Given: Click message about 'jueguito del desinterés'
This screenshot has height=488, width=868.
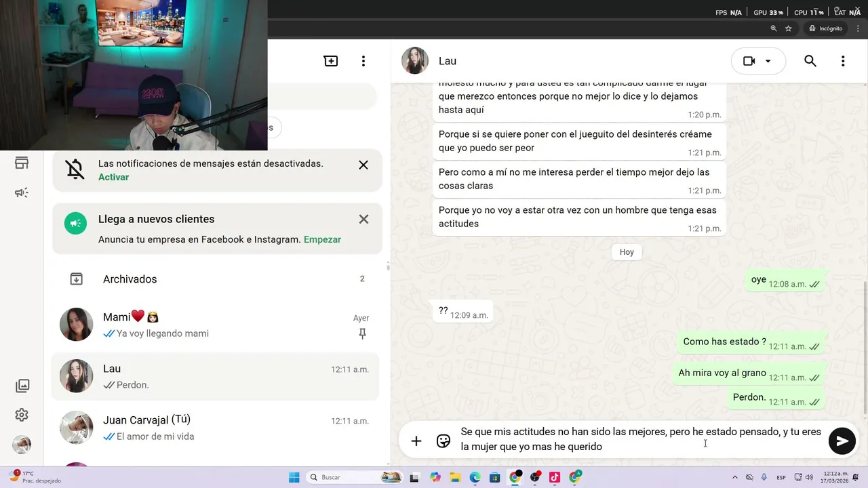Looking at the screenshot, I should 579,141.
